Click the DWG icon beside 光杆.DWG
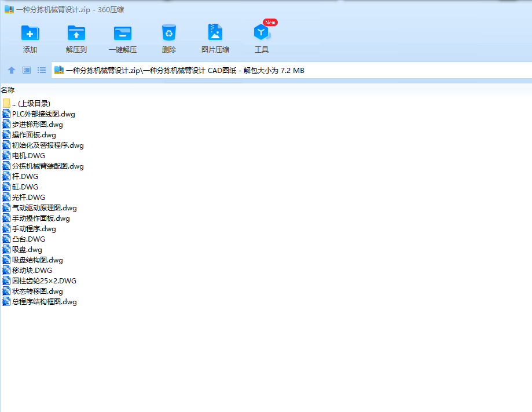Image resolution: width=532 pixels, height=412 pixels. tap(6, 198)
